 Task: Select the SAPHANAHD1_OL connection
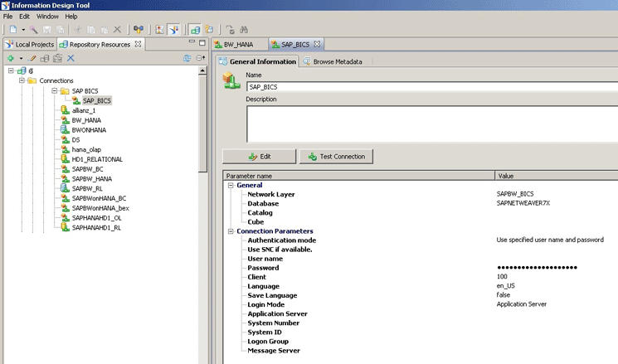point(96,218)
